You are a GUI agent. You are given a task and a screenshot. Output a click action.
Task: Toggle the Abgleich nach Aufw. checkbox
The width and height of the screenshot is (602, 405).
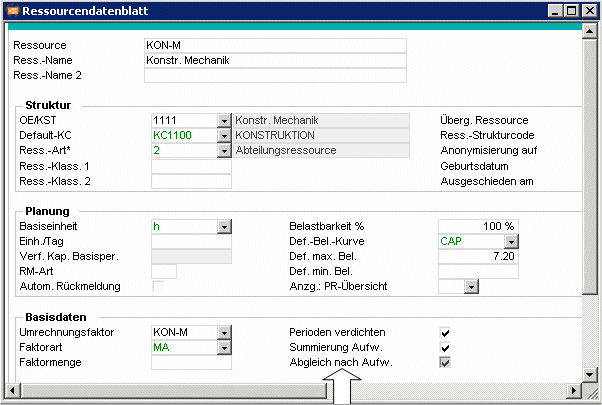pyautogui.click(x=445, y=362)
